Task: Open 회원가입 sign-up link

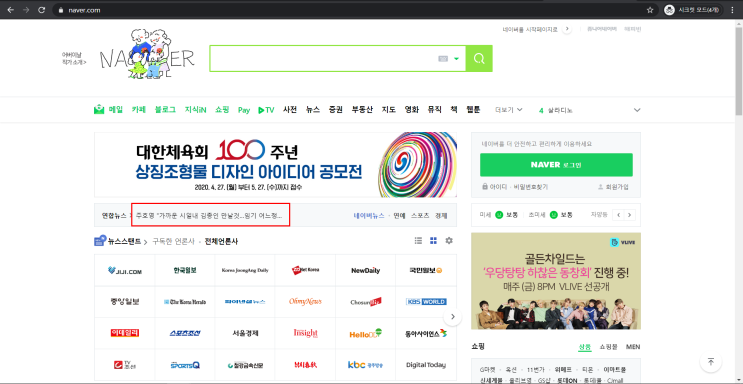Action: 613,187
